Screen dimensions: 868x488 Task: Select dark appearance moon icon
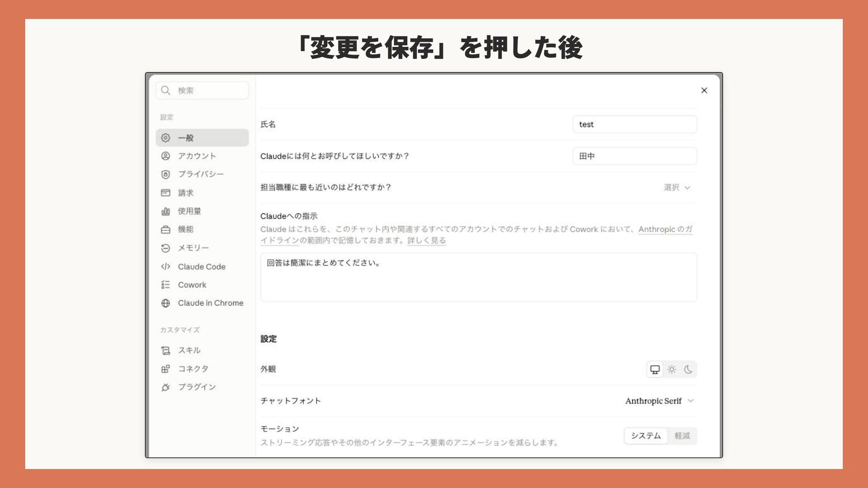(x=688, y=369)
